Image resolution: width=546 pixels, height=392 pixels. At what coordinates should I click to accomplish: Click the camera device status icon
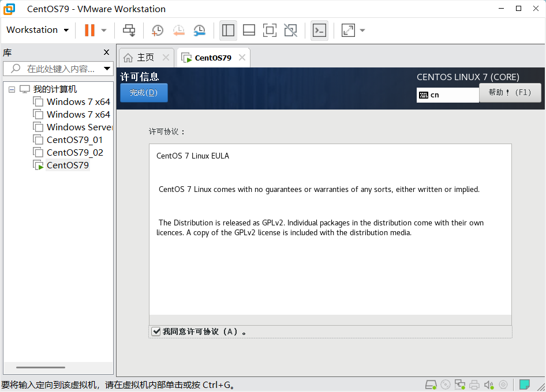tap(503, 385)
